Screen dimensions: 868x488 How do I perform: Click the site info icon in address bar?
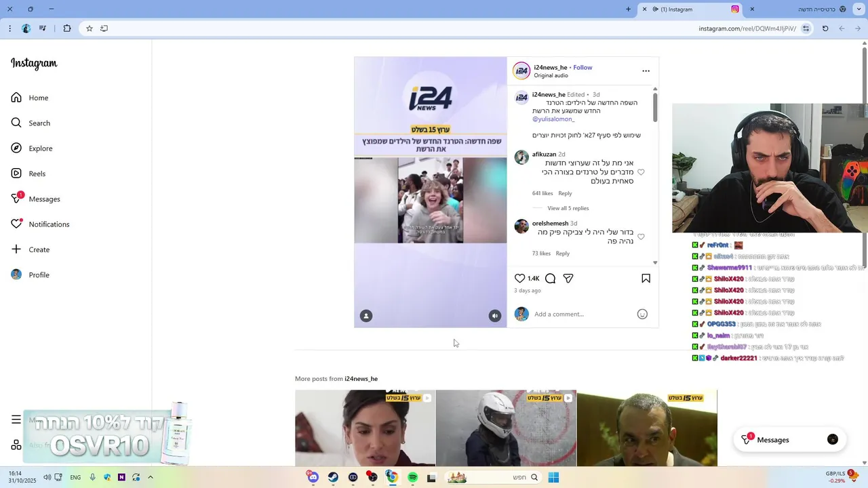click(x=806, y=28)
